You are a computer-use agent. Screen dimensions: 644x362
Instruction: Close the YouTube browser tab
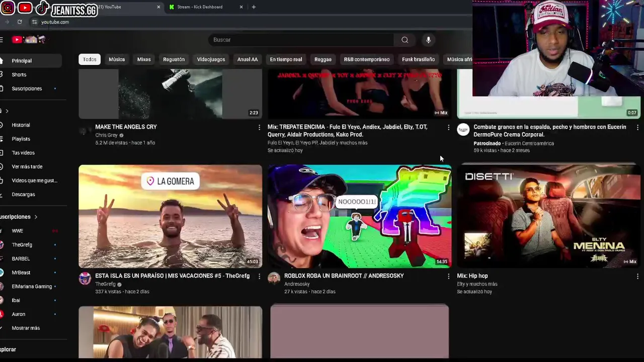pos(158,7)
